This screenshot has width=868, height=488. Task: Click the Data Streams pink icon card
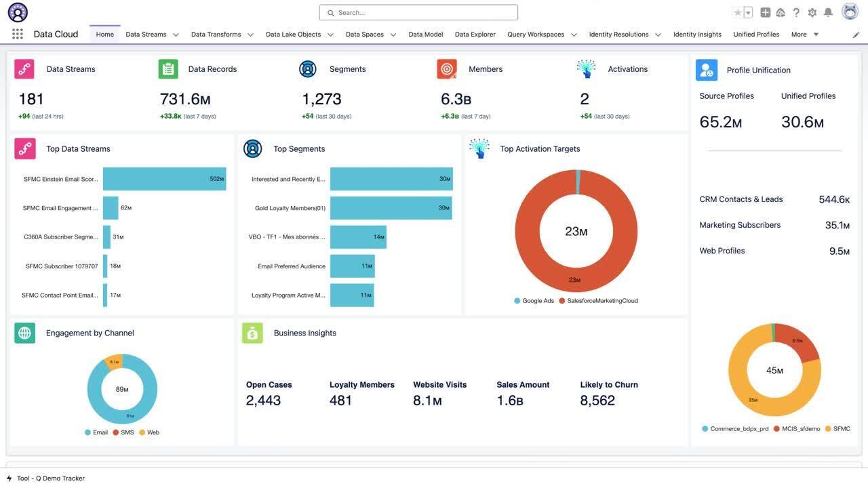click(24, 68)
